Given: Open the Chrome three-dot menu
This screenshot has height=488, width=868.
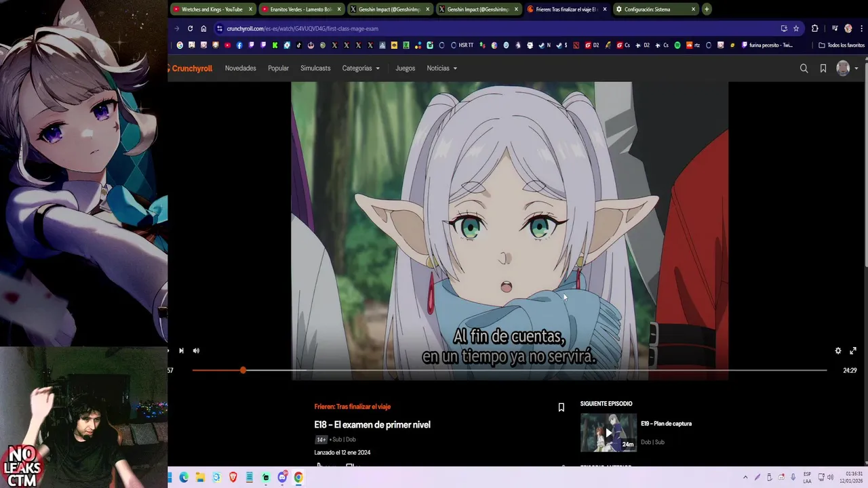Looking at the screenshot, I should coord(861,28).
